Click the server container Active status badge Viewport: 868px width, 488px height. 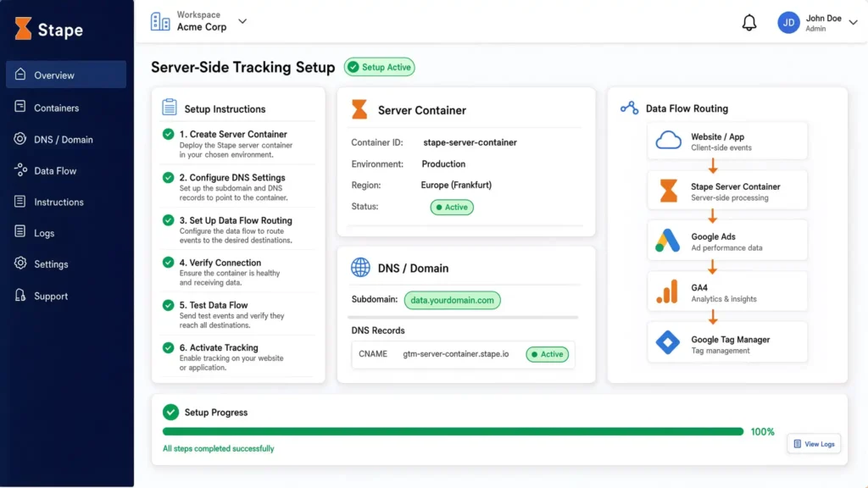point(452,207)
